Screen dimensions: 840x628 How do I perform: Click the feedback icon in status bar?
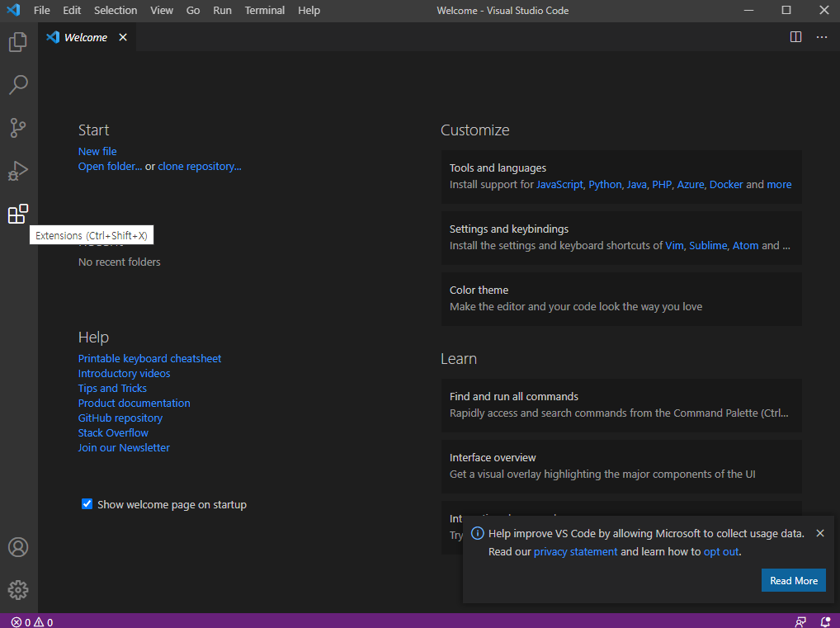tap(800, 622)
